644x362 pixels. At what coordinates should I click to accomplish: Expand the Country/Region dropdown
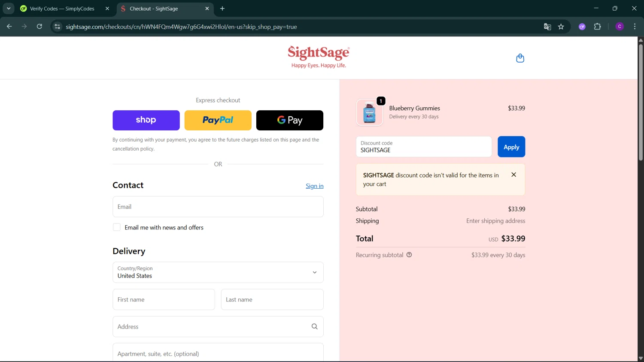[x=218, y=272]
